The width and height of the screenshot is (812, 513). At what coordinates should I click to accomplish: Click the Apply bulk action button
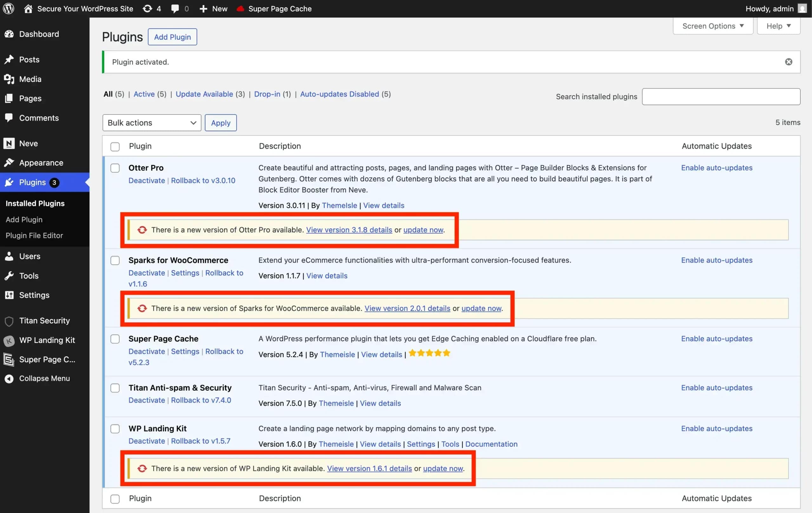[220, 123]
